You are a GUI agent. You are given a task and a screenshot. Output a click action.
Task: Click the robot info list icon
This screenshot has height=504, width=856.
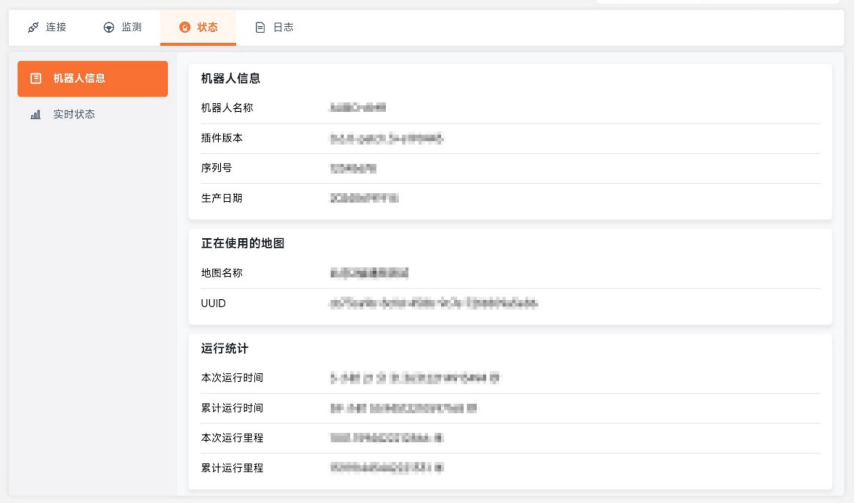click(36, 78)
